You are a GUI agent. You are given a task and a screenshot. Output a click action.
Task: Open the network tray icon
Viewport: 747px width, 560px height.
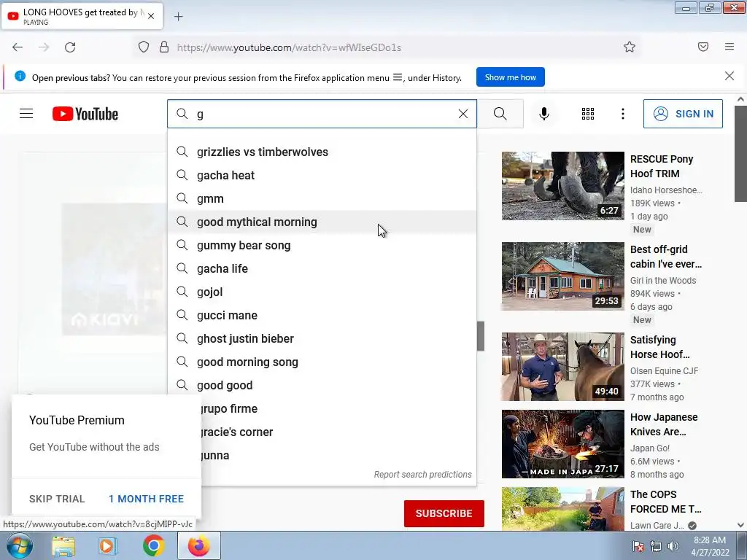click(x=656, y=546)
